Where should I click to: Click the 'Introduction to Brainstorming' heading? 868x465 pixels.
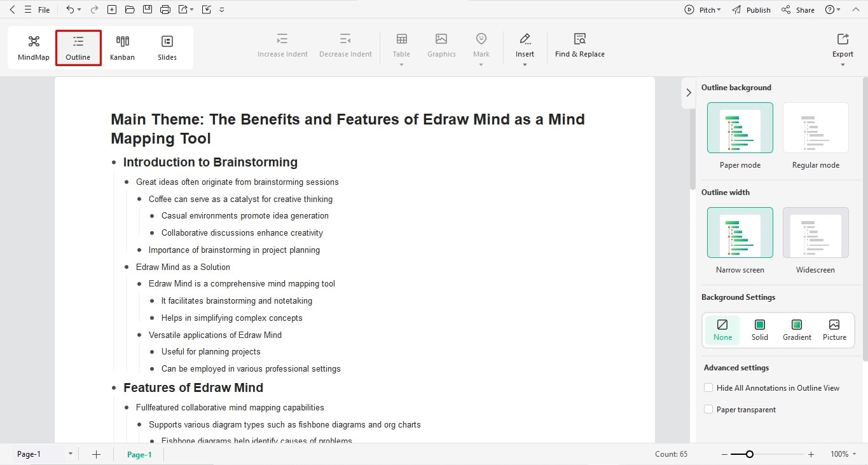(x=210, y=162)
